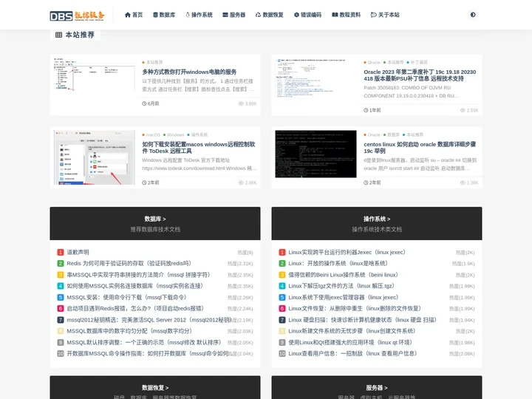This screenshot has height=399, width=532.
Task: Open the 教程资料 navigation menu
Action: (346, 15)
